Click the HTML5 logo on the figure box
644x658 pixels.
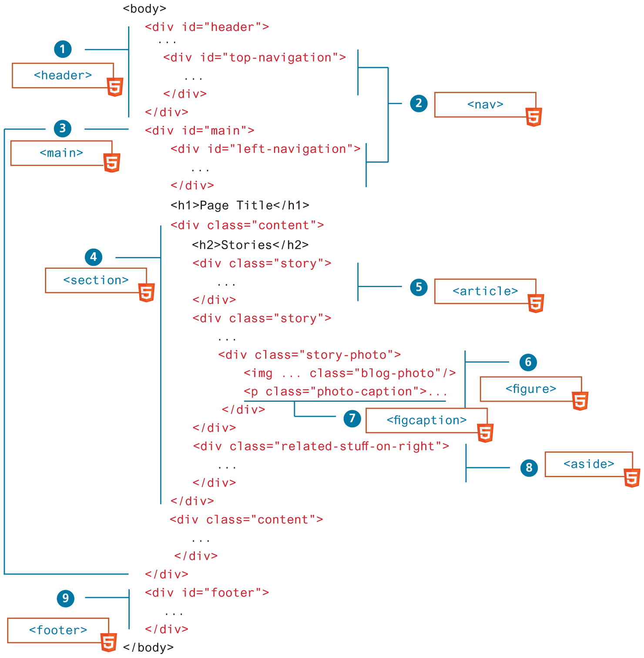coord(580,401)
